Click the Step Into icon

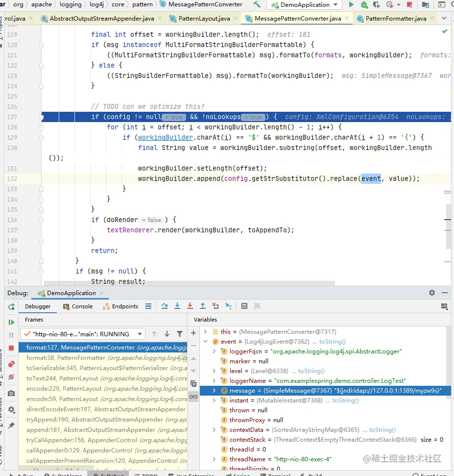(x=177, y=306)
